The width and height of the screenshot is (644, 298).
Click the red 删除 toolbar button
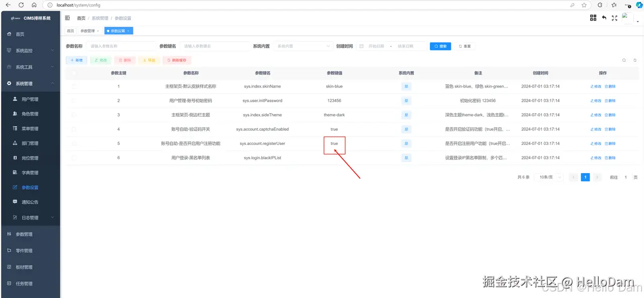pyautogui.click(x=125, y=60)
